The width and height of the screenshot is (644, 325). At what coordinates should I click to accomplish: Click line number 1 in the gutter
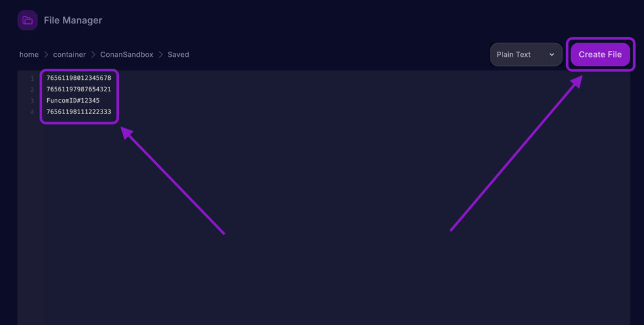(32, 78)
